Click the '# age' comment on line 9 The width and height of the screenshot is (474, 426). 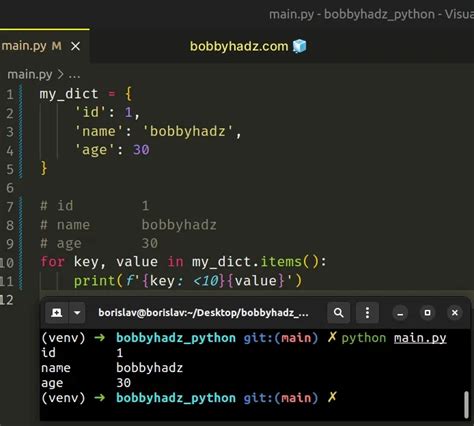point(61,244)
